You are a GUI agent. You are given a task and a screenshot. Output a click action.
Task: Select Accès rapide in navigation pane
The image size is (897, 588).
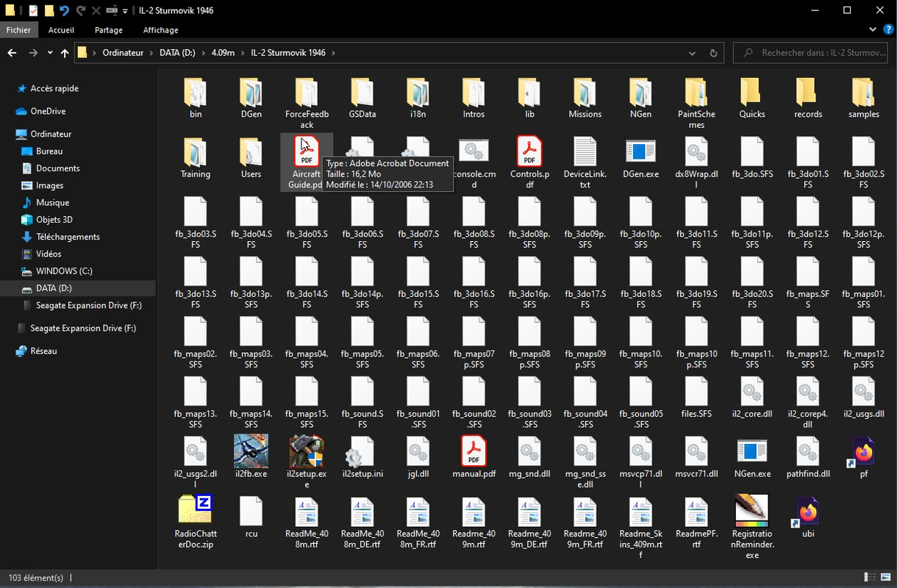pos(54,88)
